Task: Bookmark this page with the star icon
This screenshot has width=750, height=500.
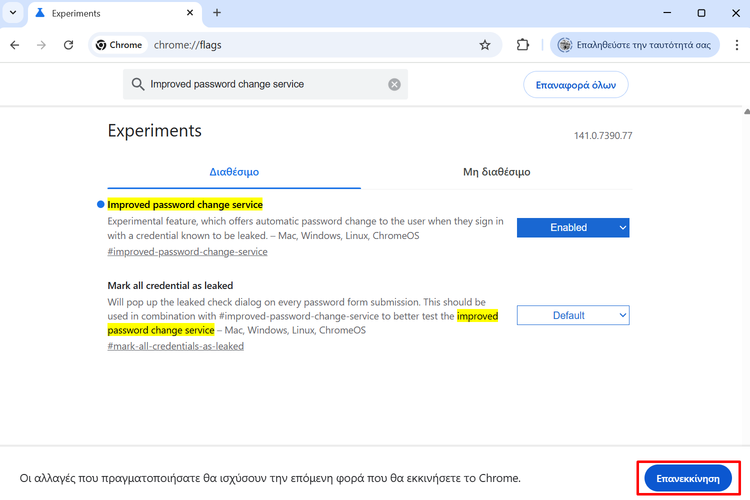Action: (x=485, y=45)
